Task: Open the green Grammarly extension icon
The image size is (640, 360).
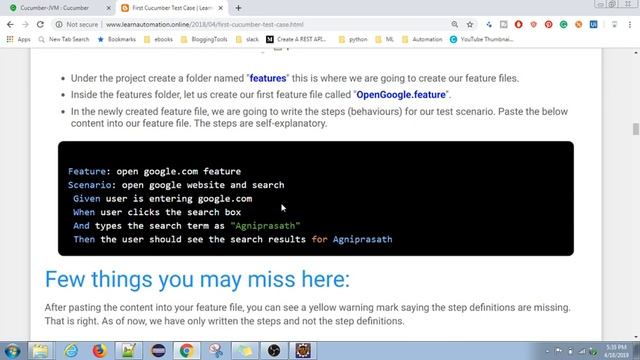Action: click(564, 24)
